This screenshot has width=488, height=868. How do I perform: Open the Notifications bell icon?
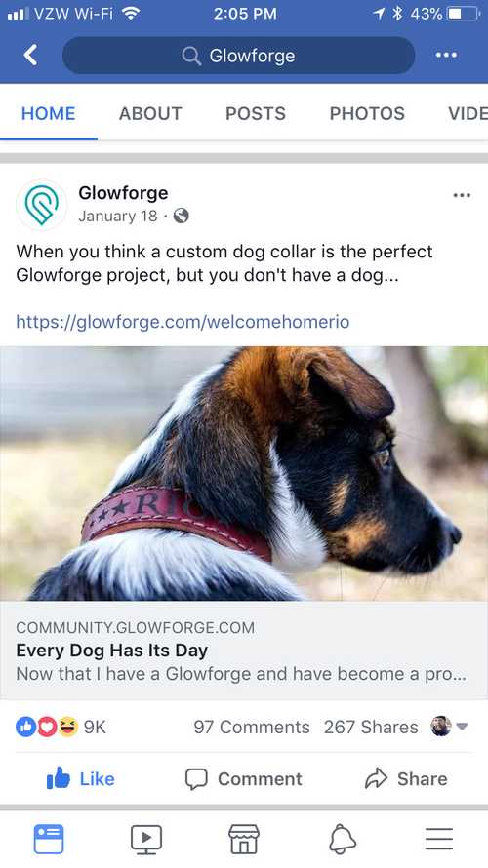coord(343,839)
